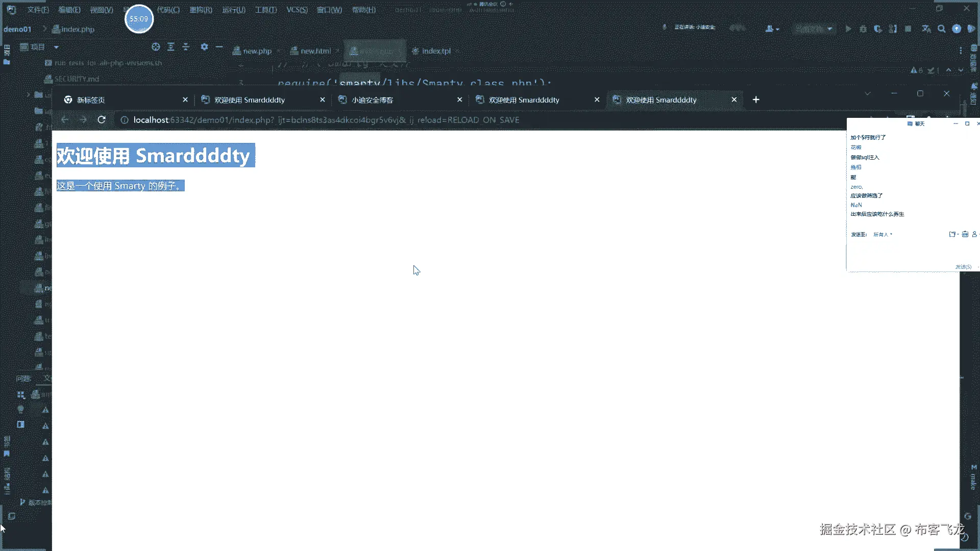Open project panel settings gear
This screenshot has width=980, height=551.
point(204,47)
